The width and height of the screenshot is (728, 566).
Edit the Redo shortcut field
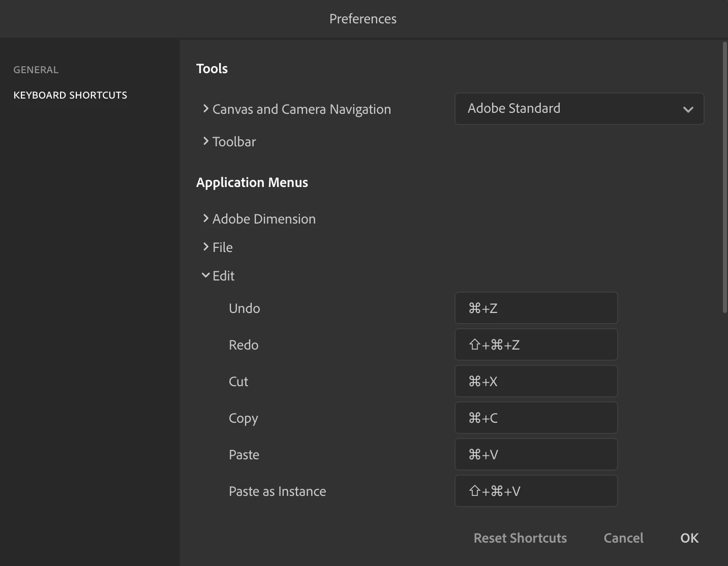(536, 344)
